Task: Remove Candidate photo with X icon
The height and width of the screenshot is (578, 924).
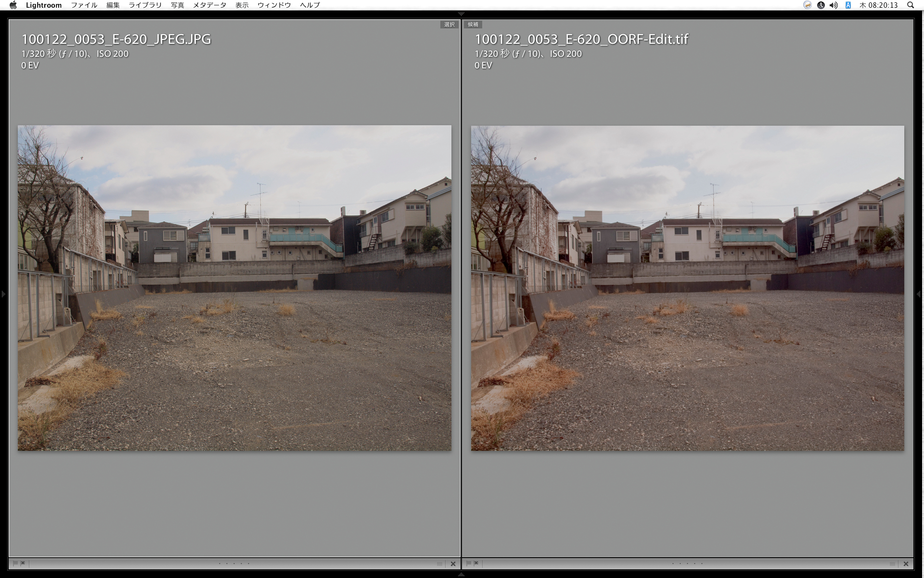Action: coord(906,564)
